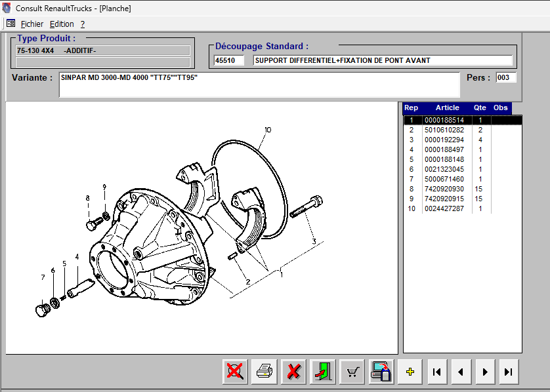Click the Variante text field
The height and width of the screenshot is (392, 550).
pyautogui.click(x=259, y=85)
